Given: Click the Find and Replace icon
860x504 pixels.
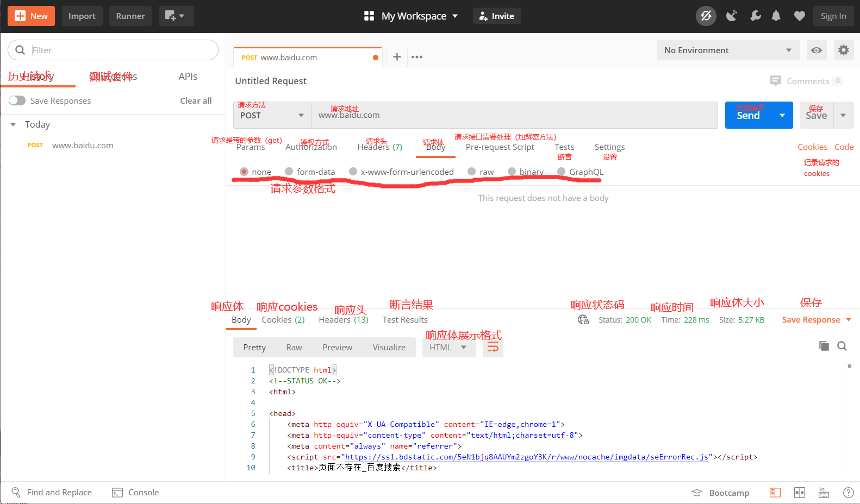Looking at the screenshot, I should 16,492.
